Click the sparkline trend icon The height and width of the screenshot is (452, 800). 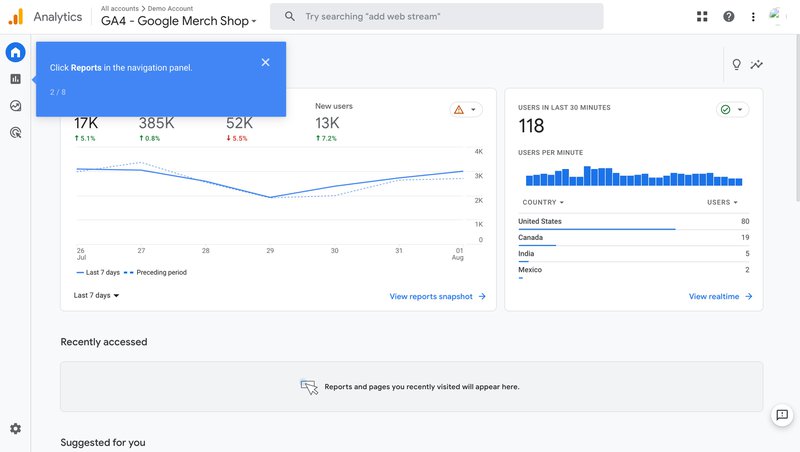click(x=757, y=65)
